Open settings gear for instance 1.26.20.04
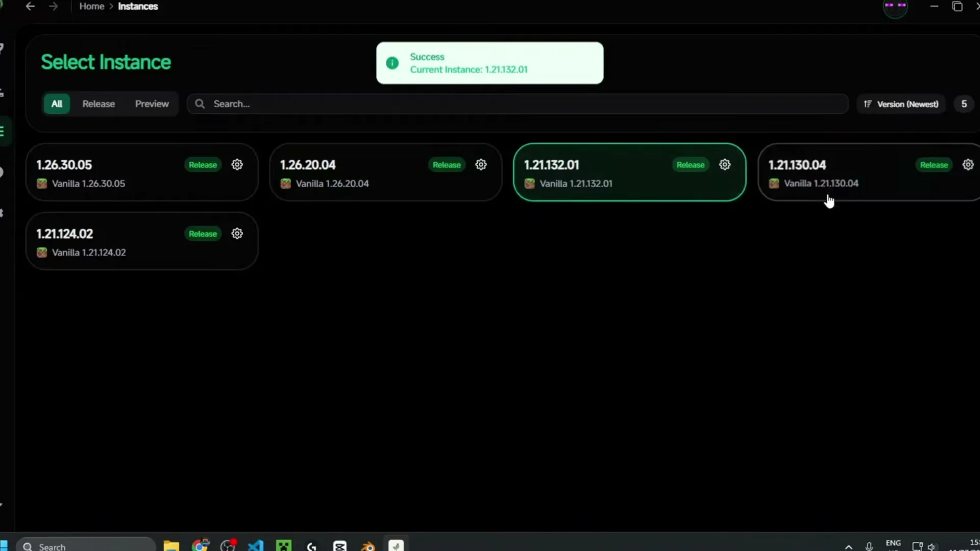 point(481,165)
